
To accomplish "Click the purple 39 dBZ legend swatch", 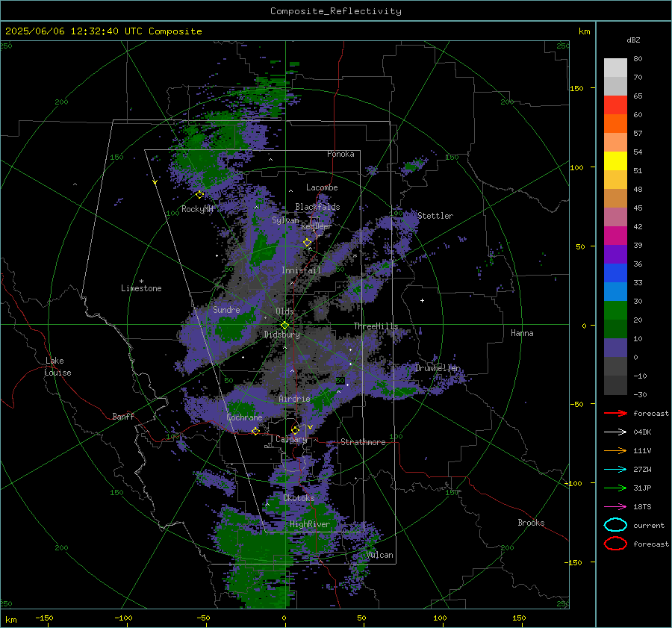I will pyautogui.click(x=615, y=254).
